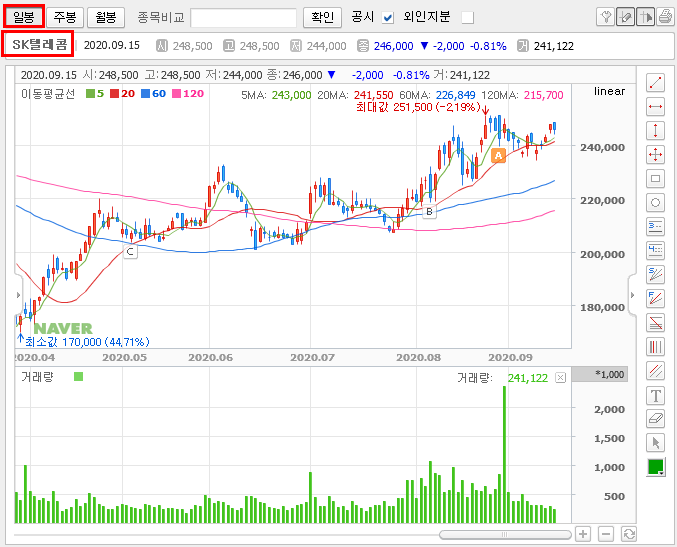Click the 5MA value 243,000

tap(291, 95)
